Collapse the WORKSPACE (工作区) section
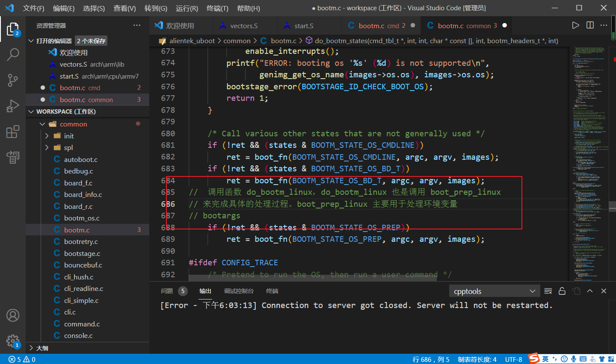The image size is (616, 364). (31, 112)
